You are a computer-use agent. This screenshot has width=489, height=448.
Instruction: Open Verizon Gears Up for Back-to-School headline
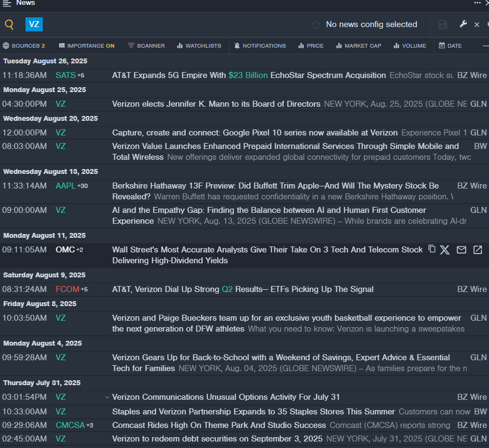click(x=281, y=363)
